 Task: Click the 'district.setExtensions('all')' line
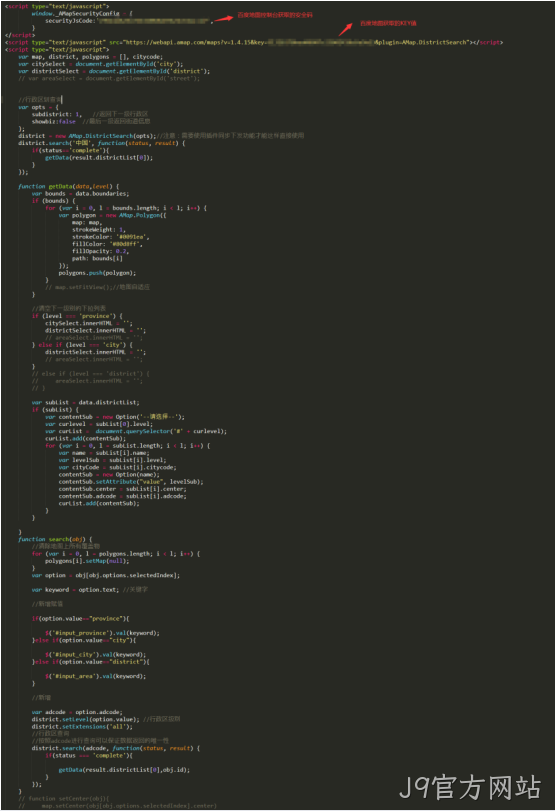(x=82, y=727)
